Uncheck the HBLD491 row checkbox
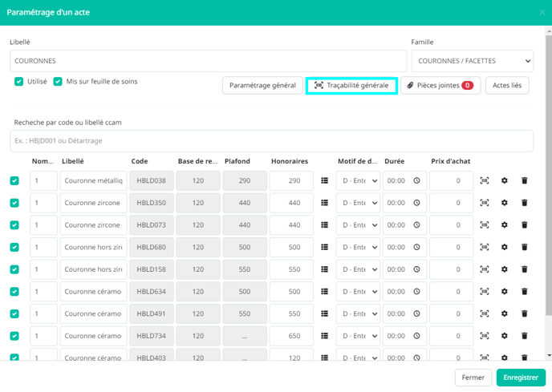This screenshot has width=552, height=392. pos(14,314)
